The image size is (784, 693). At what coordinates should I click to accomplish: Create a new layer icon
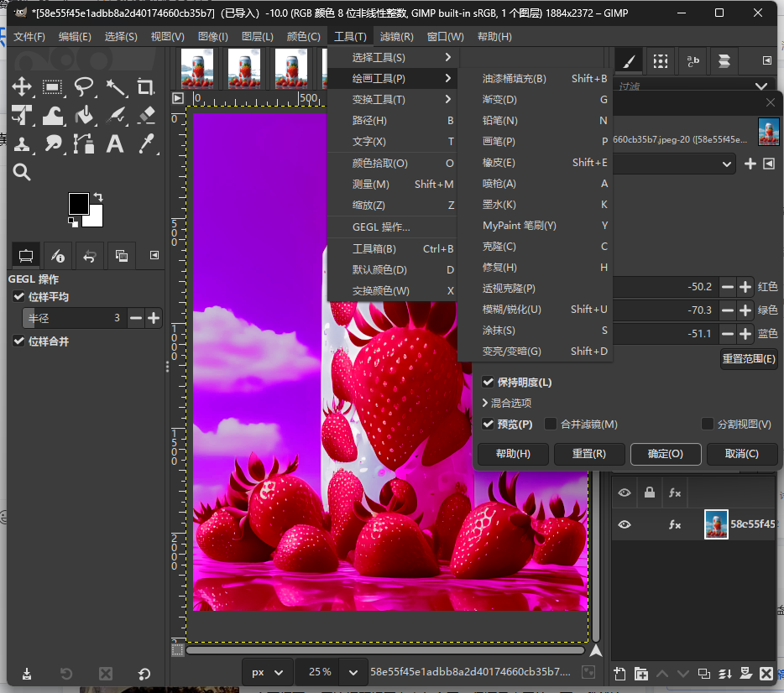[x=619, y=674]
